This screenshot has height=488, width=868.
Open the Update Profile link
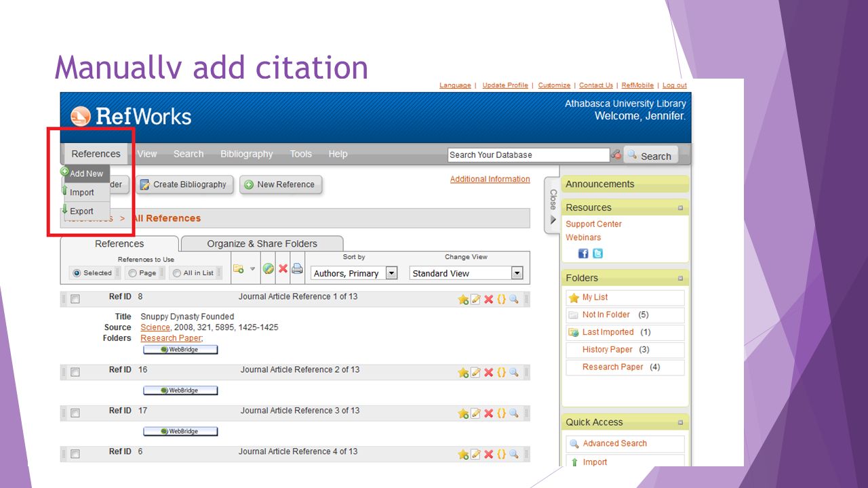click(x=505, y=85)
